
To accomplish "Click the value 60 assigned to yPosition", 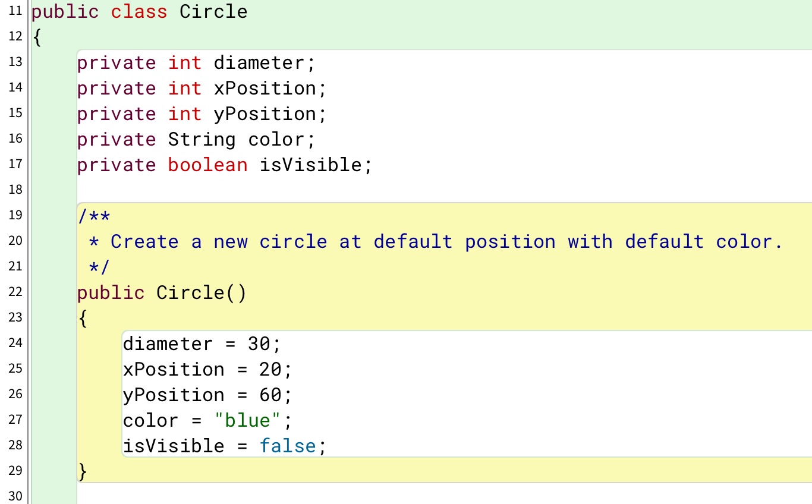I will 270,395.
